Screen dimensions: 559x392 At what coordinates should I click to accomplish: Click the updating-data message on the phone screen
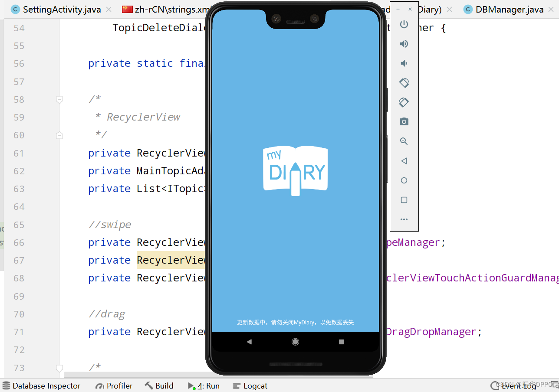[x=296, y=323]
